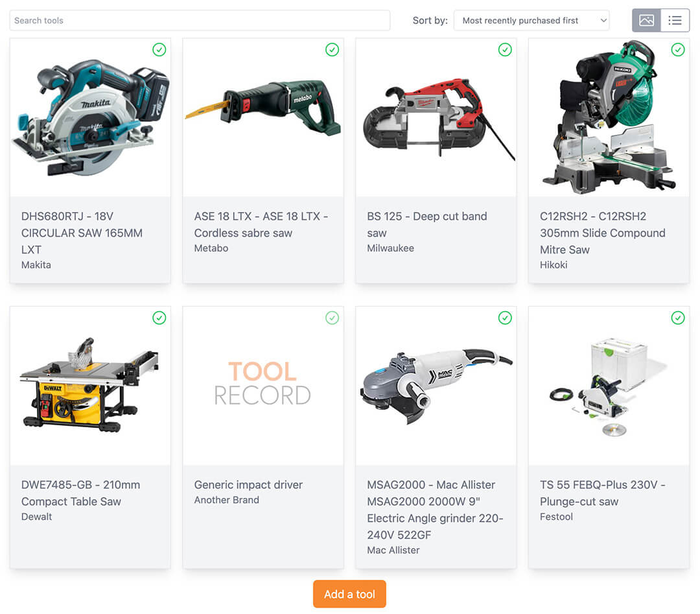700x614 pixels.
Task: Click check icon on Dewalt table saw card
Action: click(x=159, y=318)
